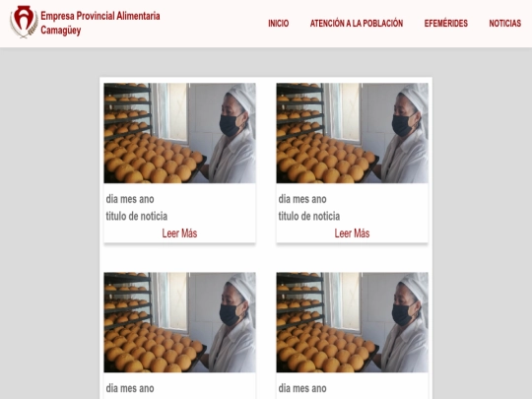Click the bottom-left bakery photo thumbnail

(x=180, y=322)
